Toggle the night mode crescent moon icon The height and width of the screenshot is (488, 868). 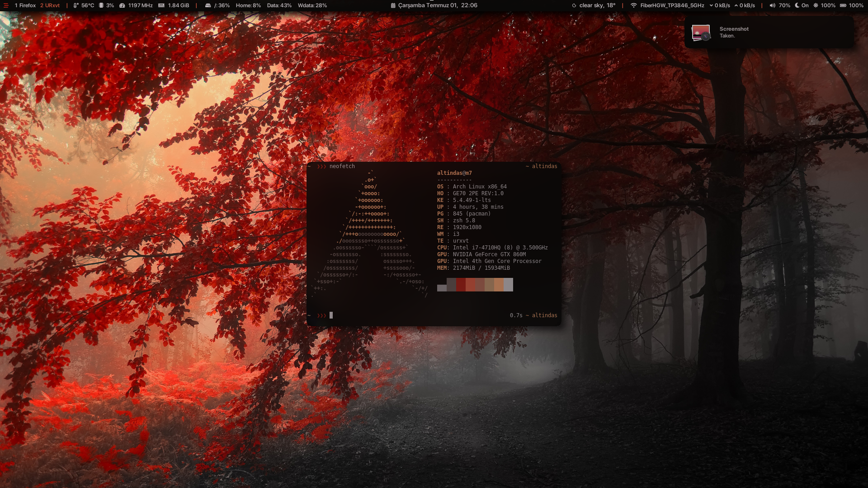pyautogui.click(x=797, y=5)
